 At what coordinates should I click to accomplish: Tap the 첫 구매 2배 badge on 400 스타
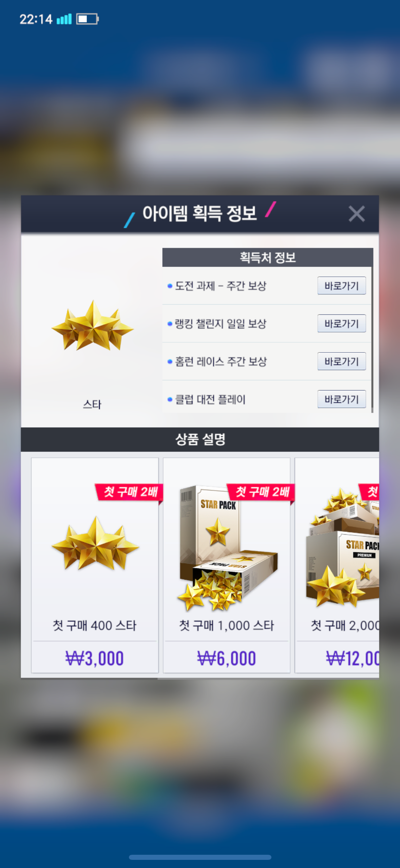(x=129, y=492)
